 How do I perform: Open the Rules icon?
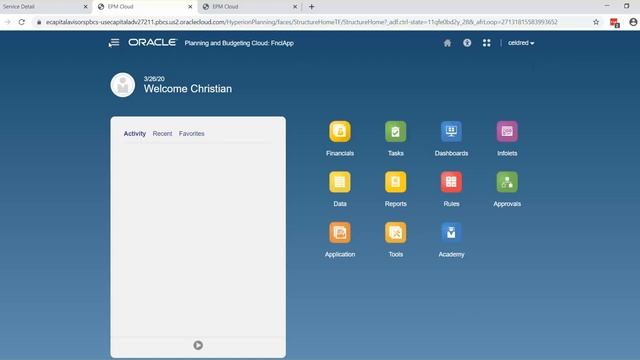click(451, 182)
